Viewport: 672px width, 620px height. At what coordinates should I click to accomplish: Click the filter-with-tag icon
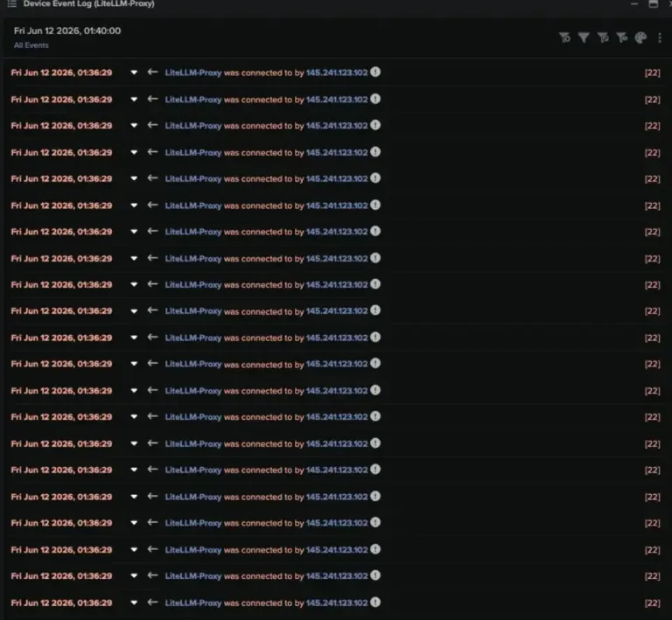[x=622, y=38]
